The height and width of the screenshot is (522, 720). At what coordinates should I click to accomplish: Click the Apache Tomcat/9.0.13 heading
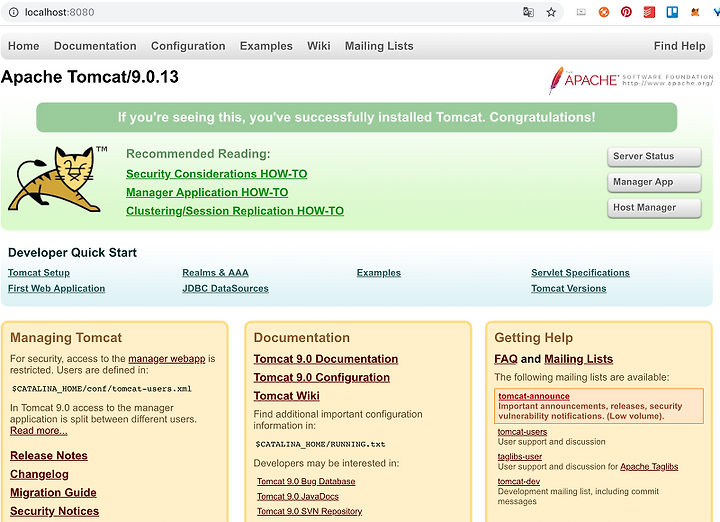(90, 77)
